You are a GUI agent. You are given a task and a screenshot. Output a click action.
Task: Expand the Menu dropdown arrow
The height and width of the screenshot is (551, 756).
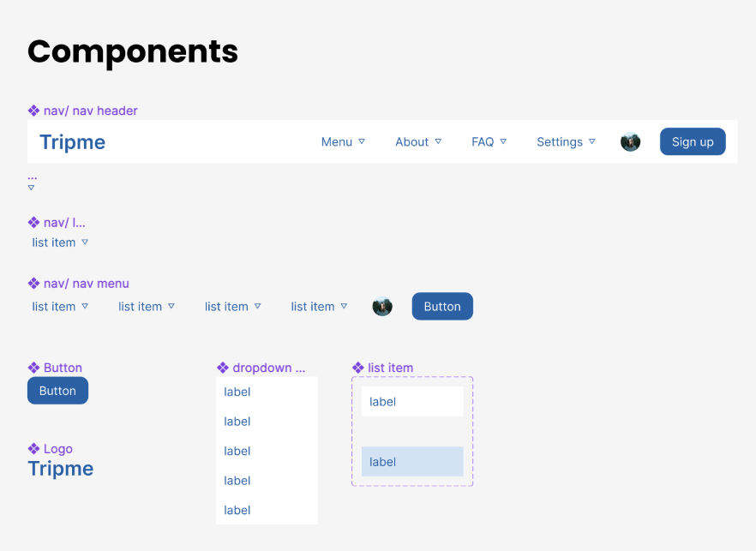coord(362,141)
